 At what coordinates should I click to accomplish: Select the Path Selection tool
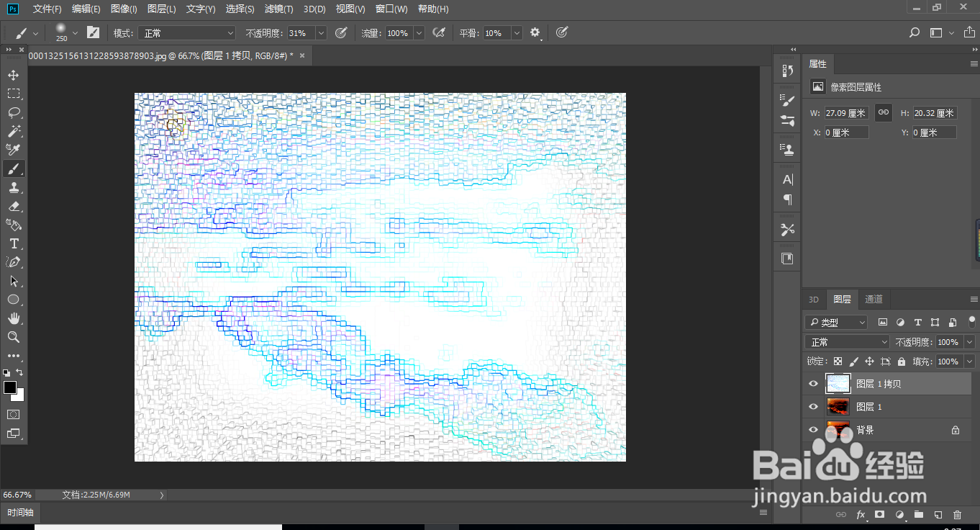coord(14,281)
